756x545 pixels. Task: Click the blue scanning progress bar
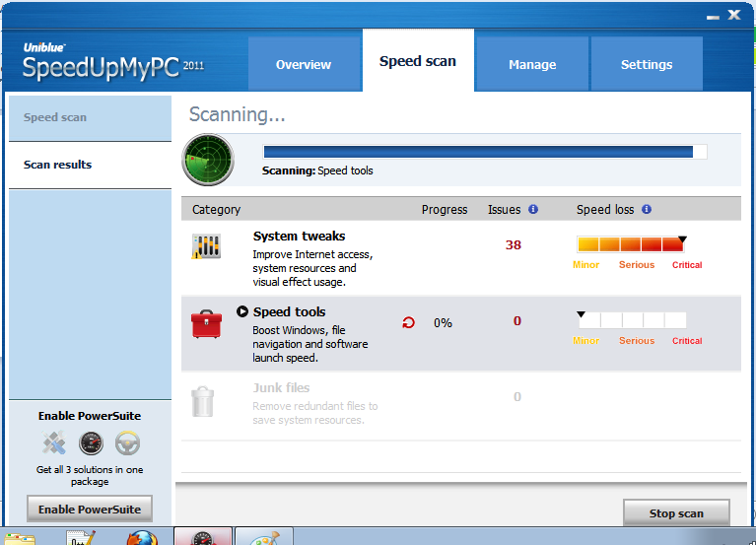[485, 152]
